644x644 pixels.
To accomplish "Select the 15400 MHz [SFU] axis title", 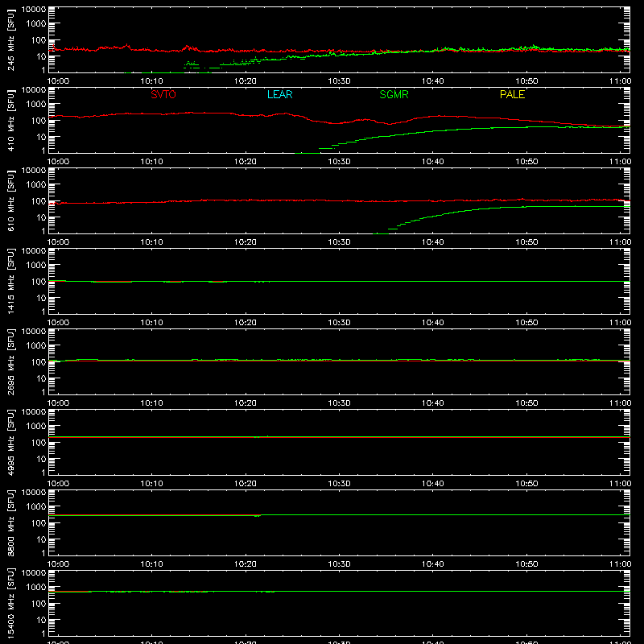I will click(x=10, y=603).
